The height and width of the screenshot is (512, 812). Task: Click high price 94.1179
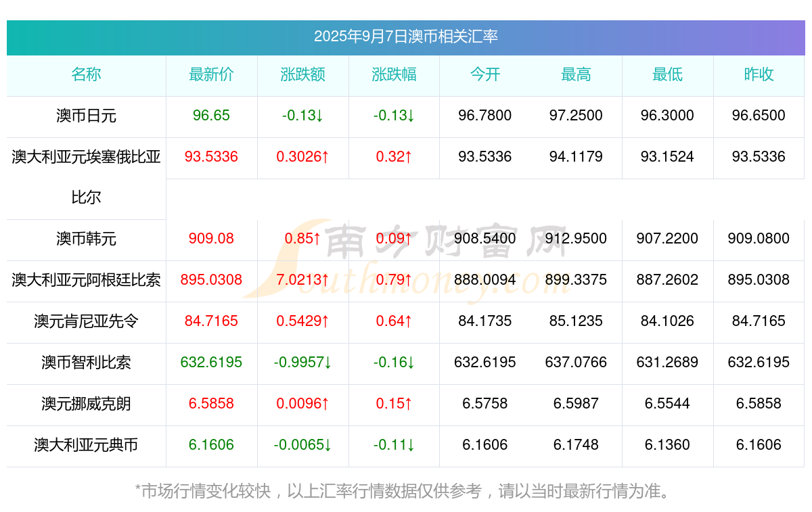(x=576, y=157)
